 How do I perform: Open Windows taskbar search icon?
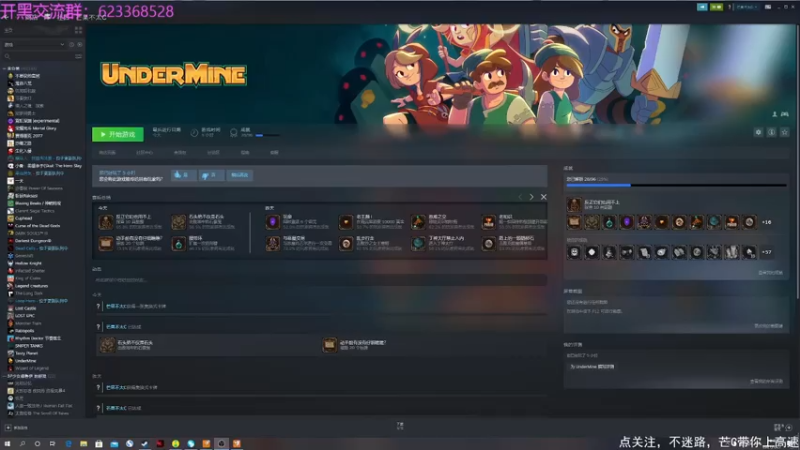click(22, 443)
